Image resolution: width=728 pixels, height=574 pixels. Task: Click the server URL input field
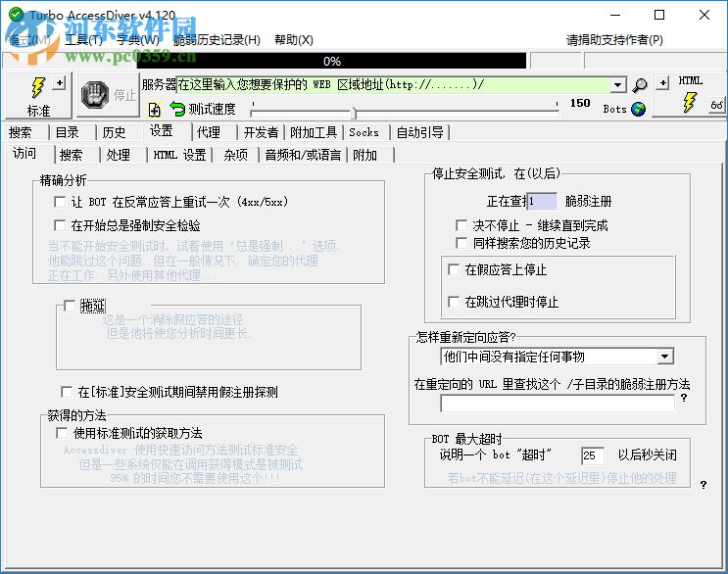pos(394,85)
